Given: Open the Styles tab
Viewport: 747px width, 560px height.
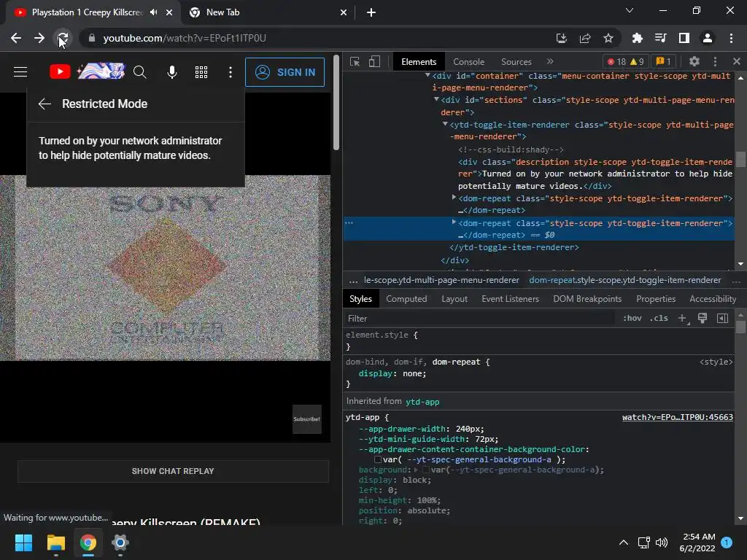Looking at the screenshot, I should click(360, 299).
